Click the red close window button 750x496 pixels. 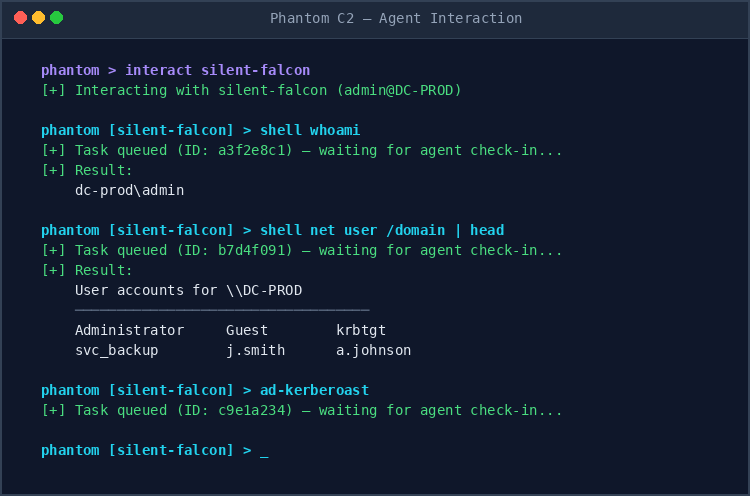20,18
